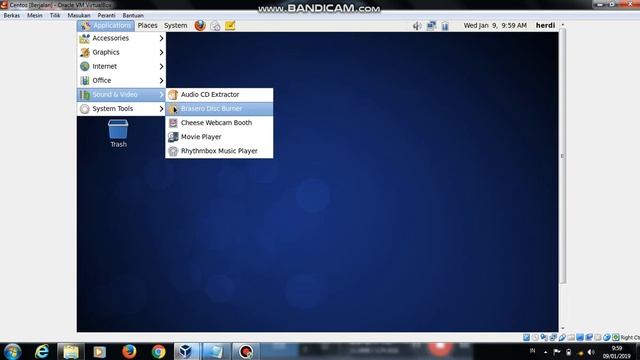Select Internet in the Applications menu
This screenshot has height=360, width=640.
pyautogui.click(x=121, y=67)
